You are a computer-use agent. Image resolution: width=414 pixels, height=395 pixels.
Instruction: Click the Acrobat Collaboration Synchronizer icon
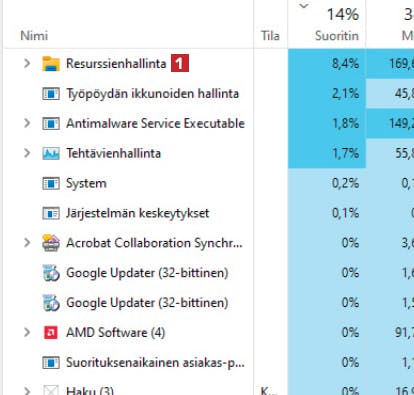click(x=51, y=243)
